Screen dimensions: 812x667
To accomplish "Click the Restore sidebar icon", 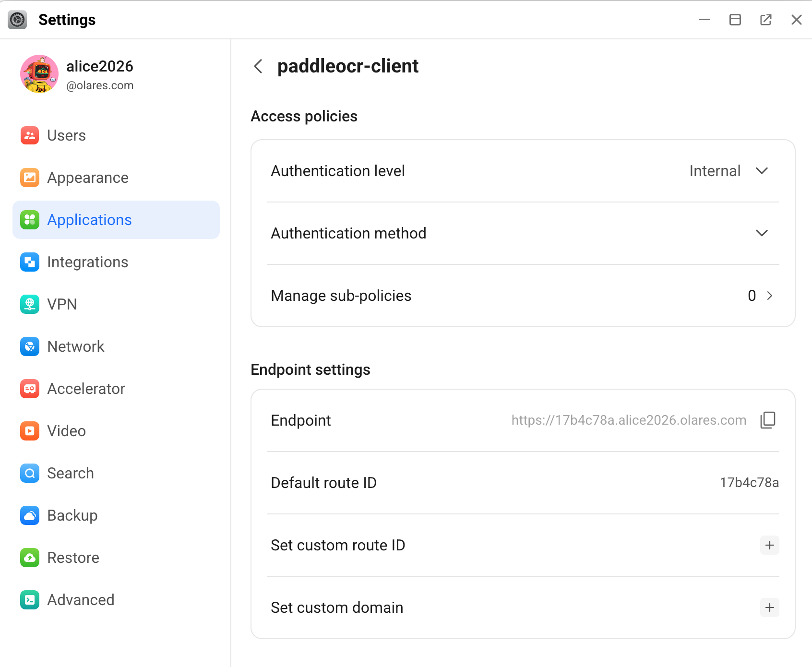I will [x=30, y=558].
